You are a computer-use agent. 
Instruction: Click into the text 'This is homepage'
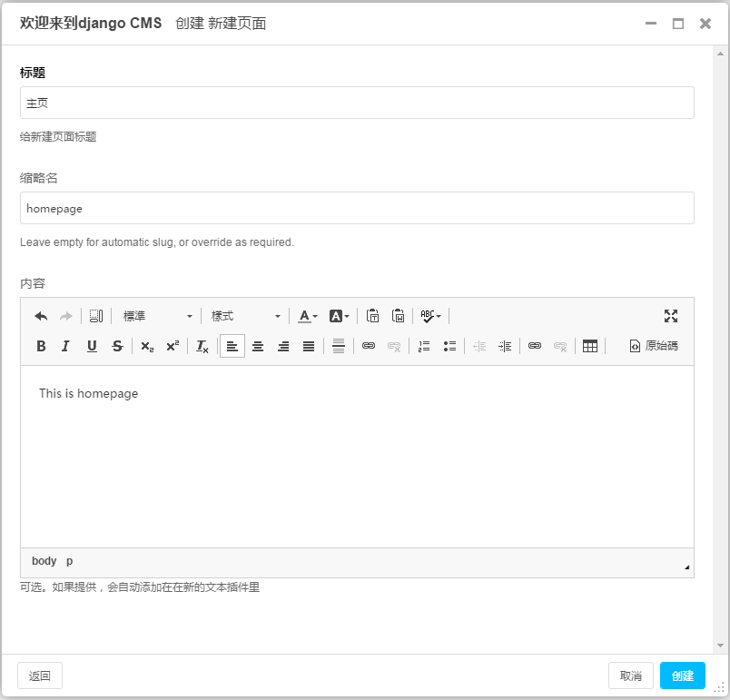(88, 394)
